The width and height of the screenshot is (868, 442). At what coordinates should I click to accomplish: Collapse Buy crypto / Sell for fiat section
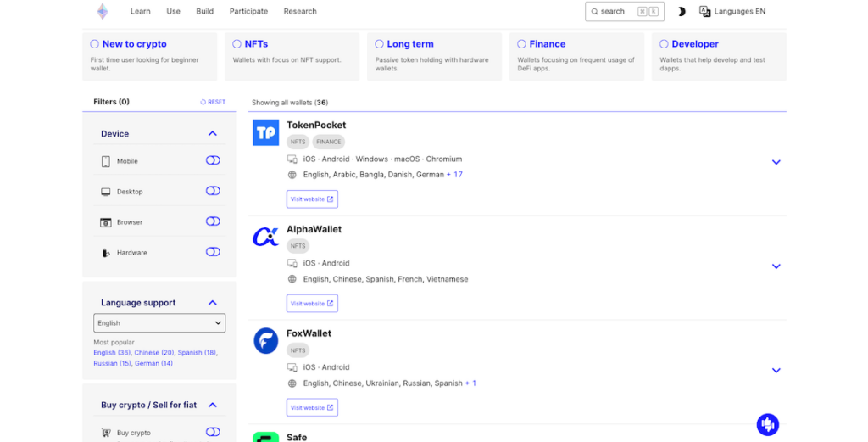(213, 405)
